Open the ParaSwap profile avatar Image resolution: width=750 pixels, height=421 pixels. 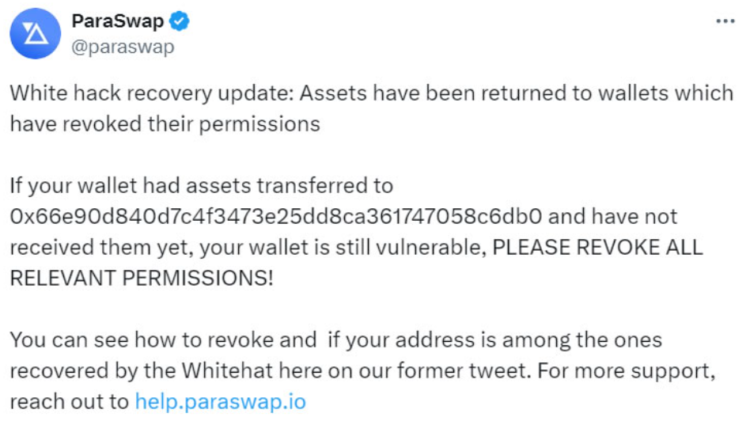click(x=34, y=35)
